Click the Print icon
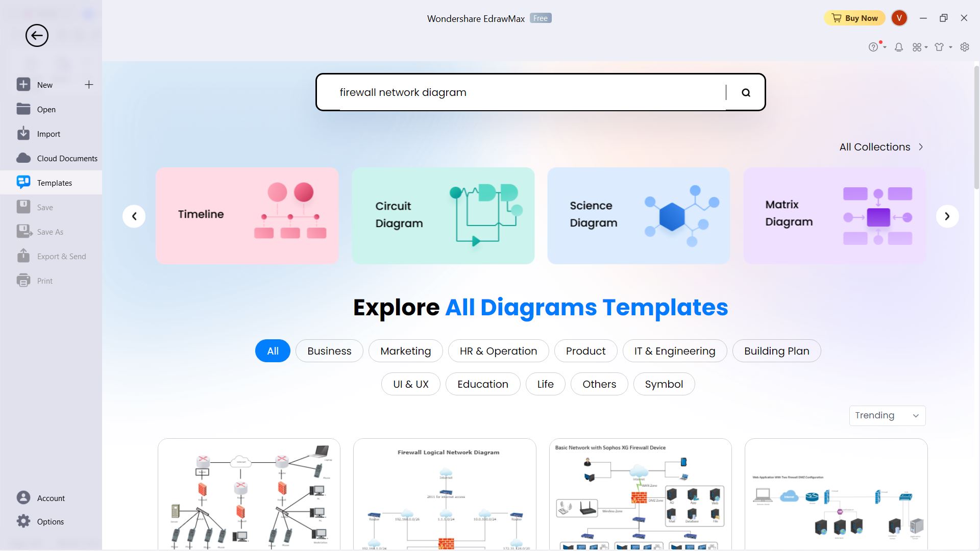This screenshot has width=980, height=551. [23, 280]
